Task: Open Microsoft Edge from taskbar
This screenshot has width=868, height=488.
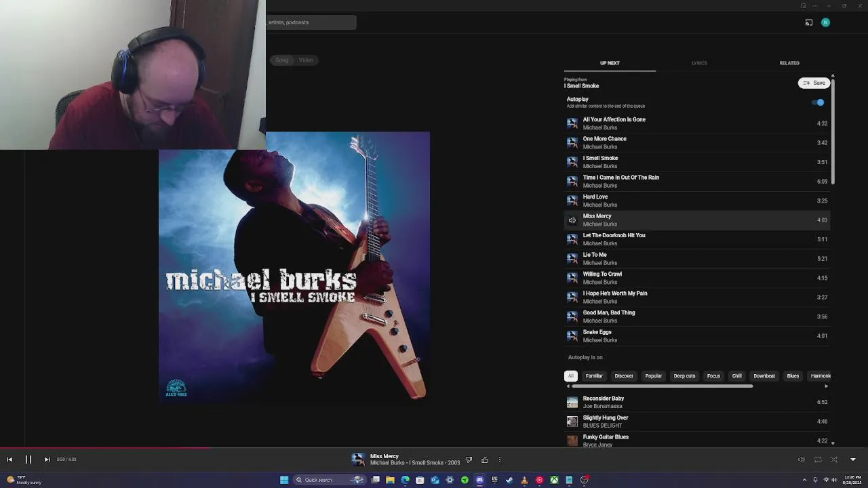Action: (405, 480)
